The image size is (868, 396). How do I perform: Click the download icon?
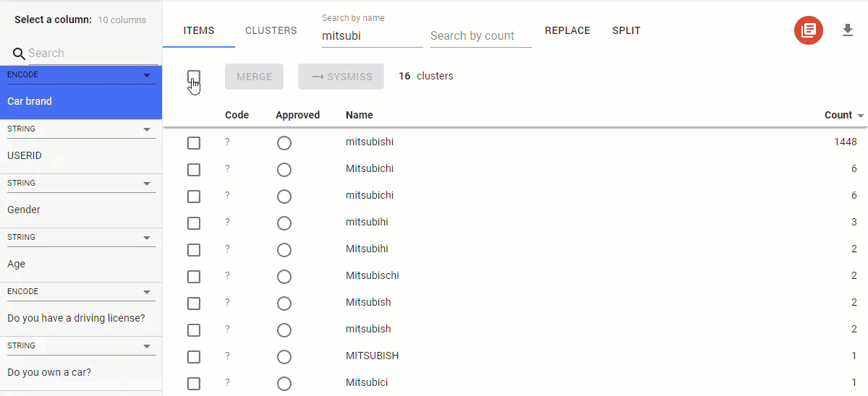(x=848, y=30)
